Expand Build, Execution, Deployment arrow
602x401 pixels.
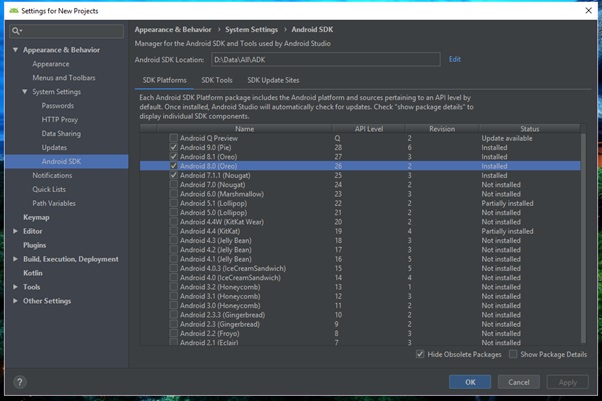pos(15,259)
